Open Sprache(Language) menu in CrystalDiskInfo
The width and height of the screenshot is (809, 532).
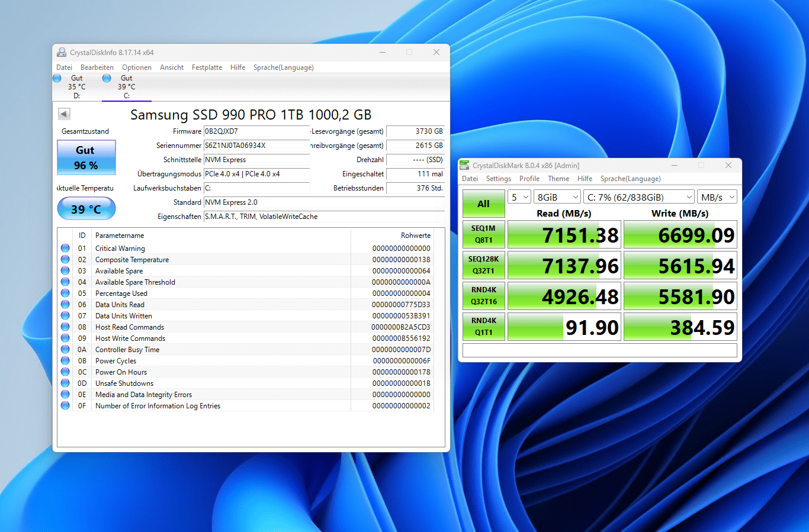tap(284, 67)
